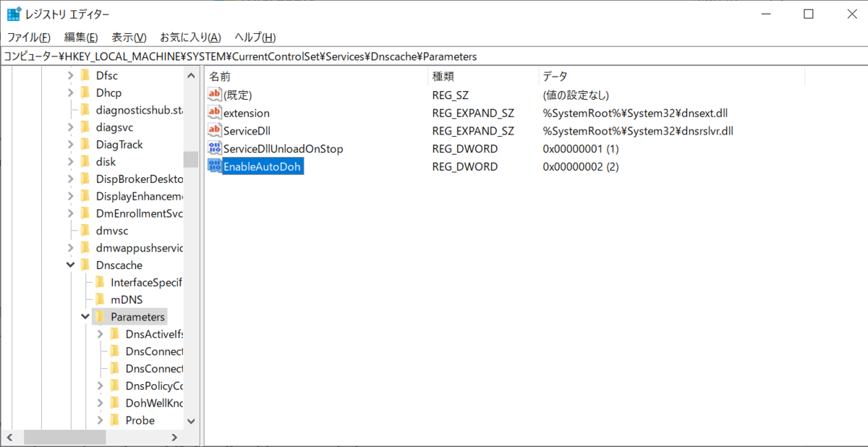
Task: Open the ヘルプ(H) menu
Action: [255, 37]
